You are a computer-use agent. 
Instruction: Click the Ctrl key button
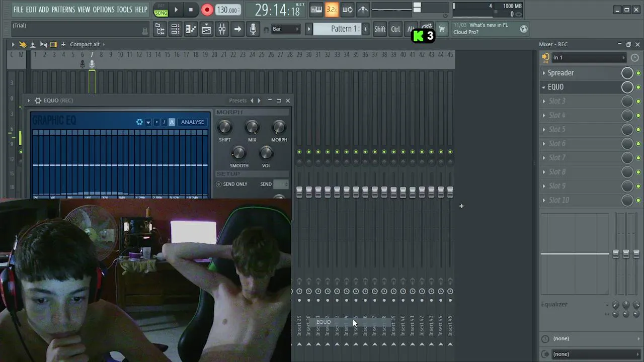point(395,29)
